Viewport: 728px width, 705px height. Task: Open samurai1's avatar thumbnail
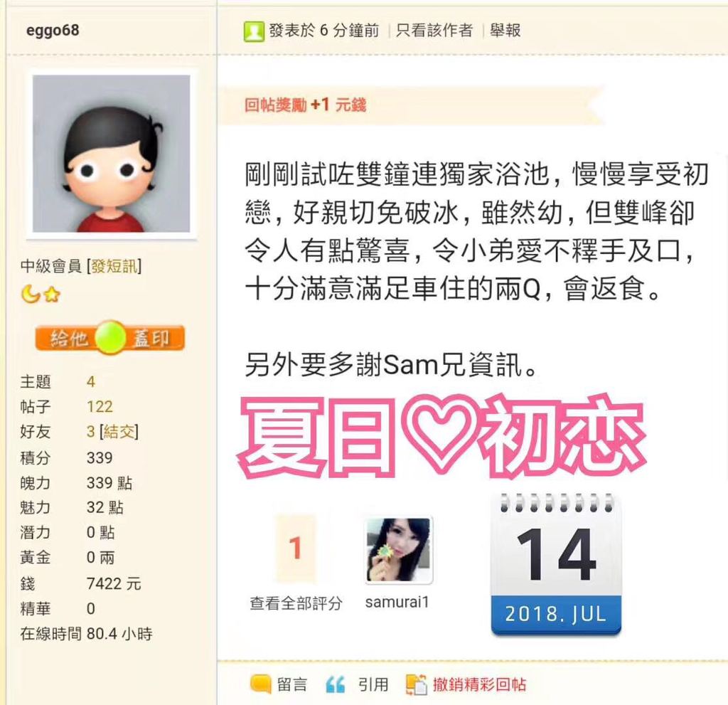tap(398, 549)
